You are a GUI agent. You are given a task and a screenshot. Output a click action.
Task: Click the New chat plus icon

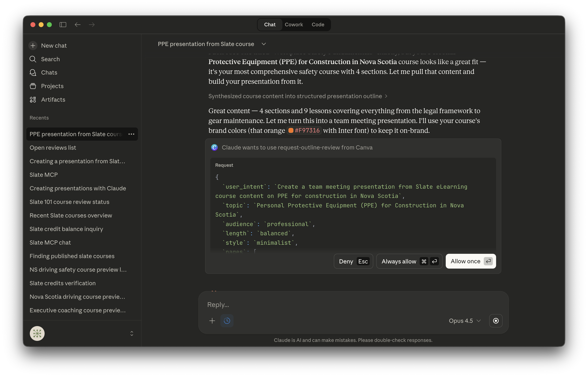pyautogui.click(x=33, y=46)
